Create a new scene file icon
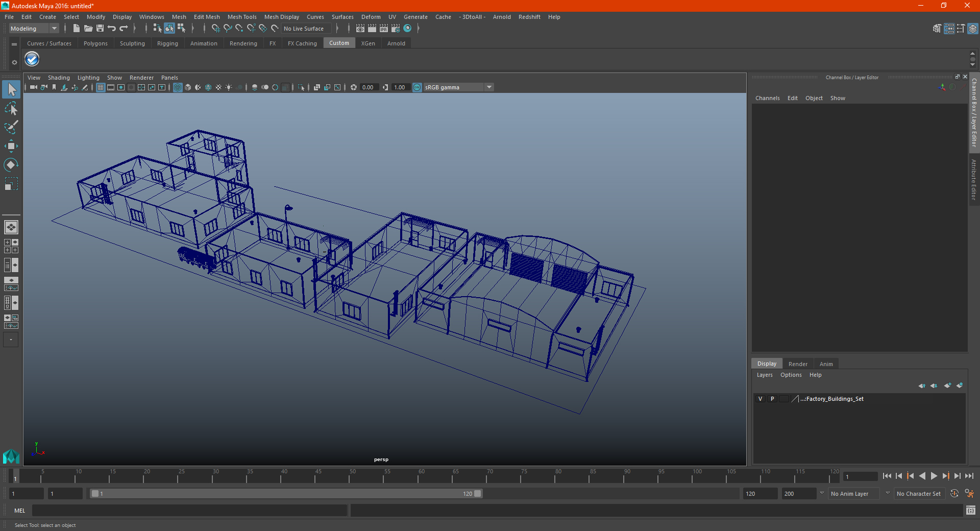The height and width of the screenshot is (531, 980). pos(76,29)
